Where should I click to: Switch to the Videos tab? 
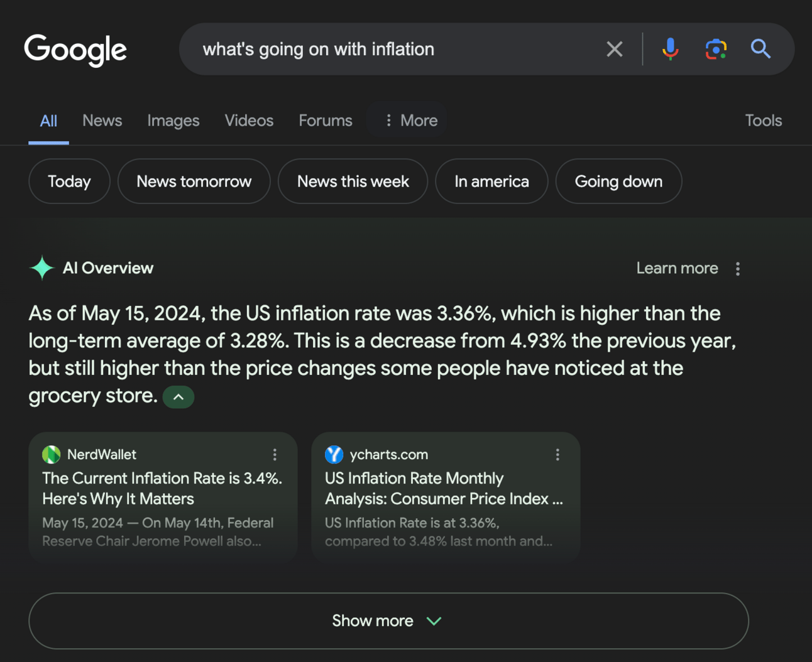click(x=249, y=121)
